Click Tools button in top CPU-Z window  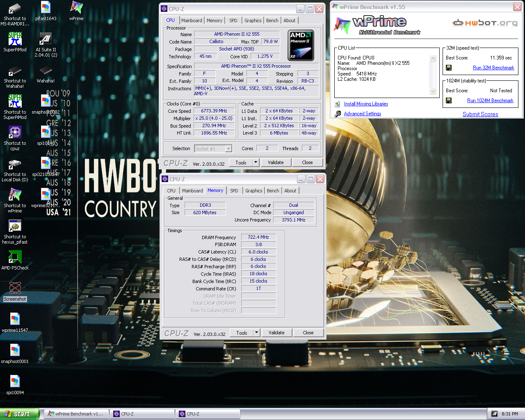[241, 162]
